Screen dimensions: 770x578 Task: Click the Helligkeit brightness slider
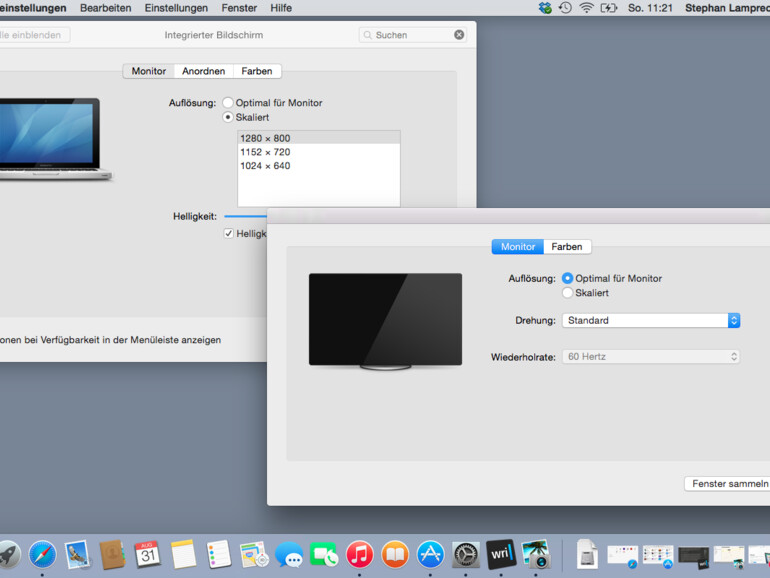pos(245,216)
